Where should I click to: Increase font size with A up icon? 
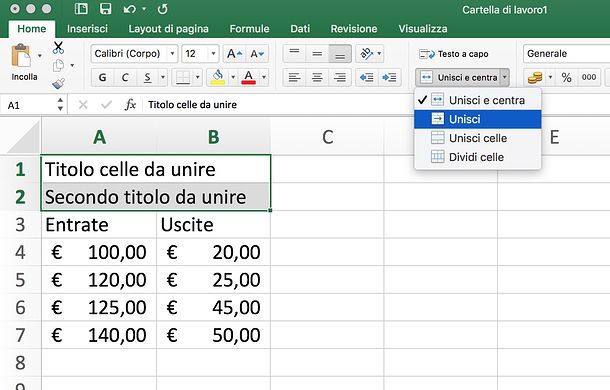pos(234,54)
